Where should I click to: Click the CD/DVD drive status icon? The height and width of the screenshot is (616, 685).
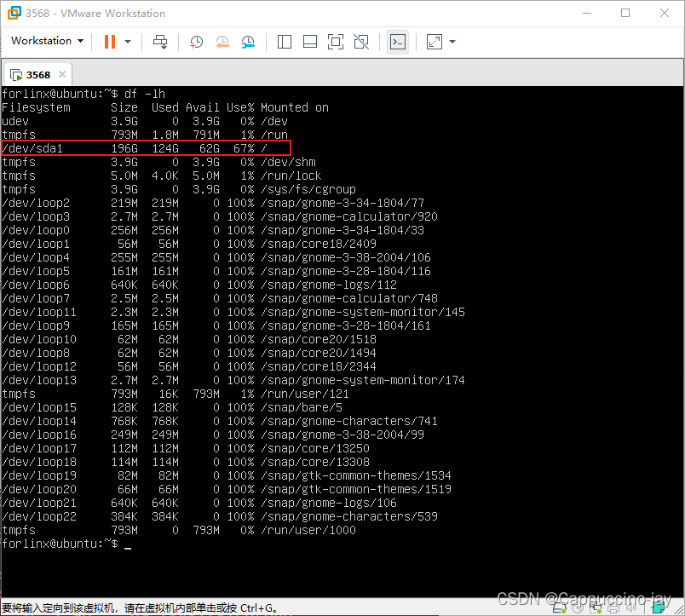[578, 607]
